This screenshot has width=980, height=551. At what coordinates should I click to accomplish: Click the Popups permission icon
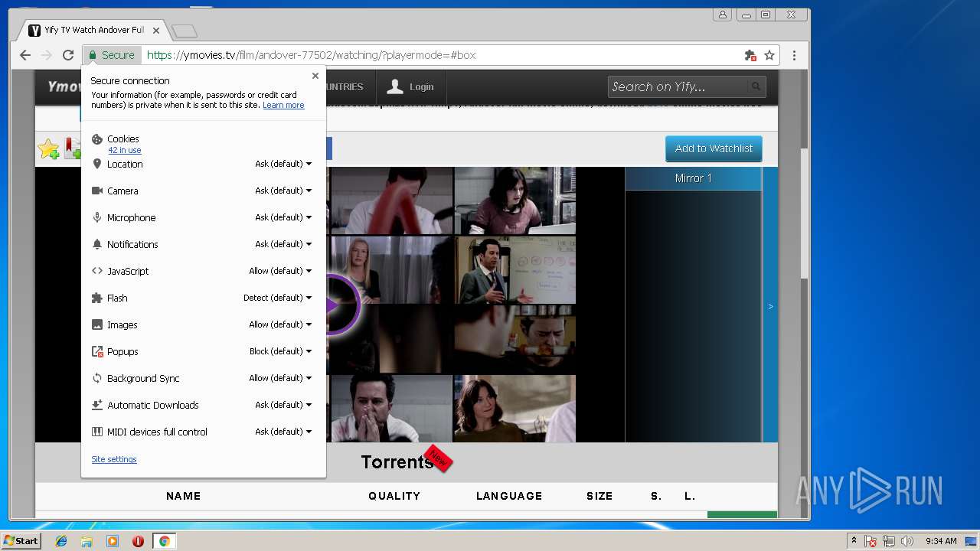tap(97, 351)
